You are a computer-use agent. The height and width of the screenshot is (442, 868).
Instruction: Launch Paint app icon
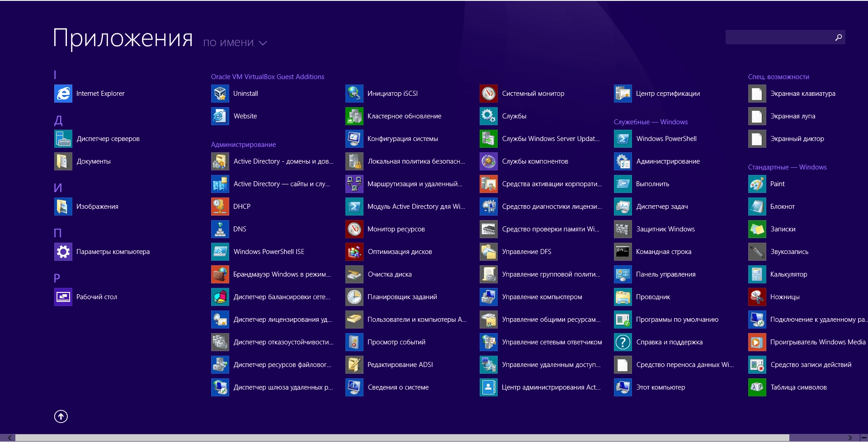click(757, 184)
